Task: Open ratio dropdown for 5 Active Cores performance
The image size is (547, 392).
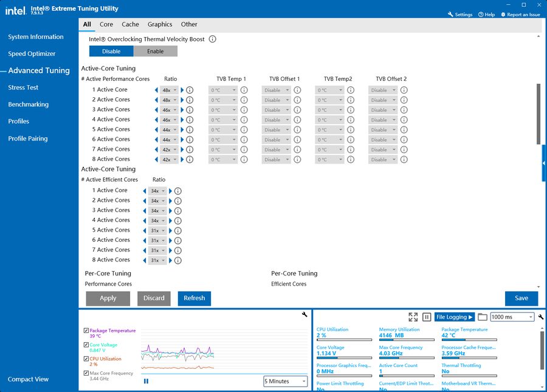Action: [169, 129]
